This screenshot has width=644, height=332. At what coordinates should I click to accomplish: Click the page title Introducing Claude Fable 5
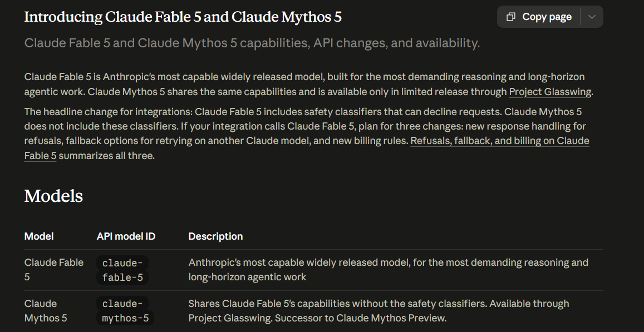pyautogui.click(x=183, y=17)
